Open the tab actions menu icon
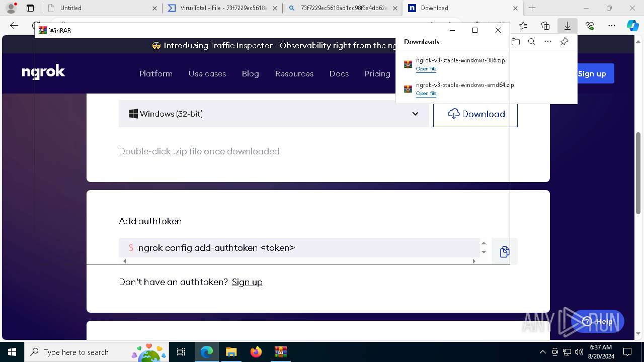 (x=30, y=8)
